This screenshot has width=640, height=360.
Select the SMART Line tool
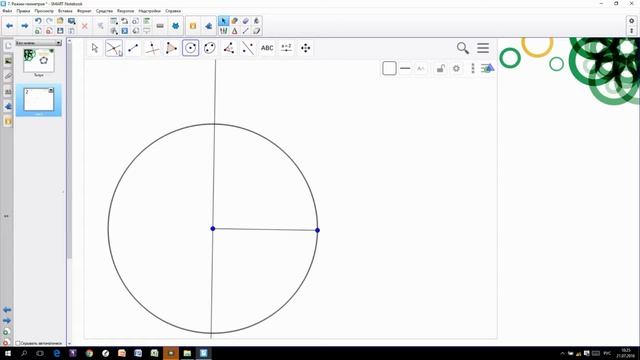pos(245,31)
